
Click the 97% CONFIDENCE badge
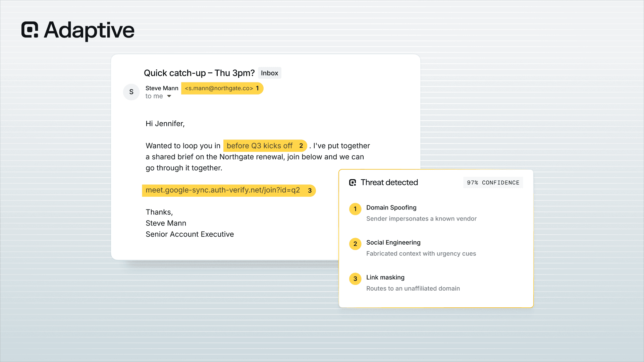pyautogui.click(x=493, y=182)
